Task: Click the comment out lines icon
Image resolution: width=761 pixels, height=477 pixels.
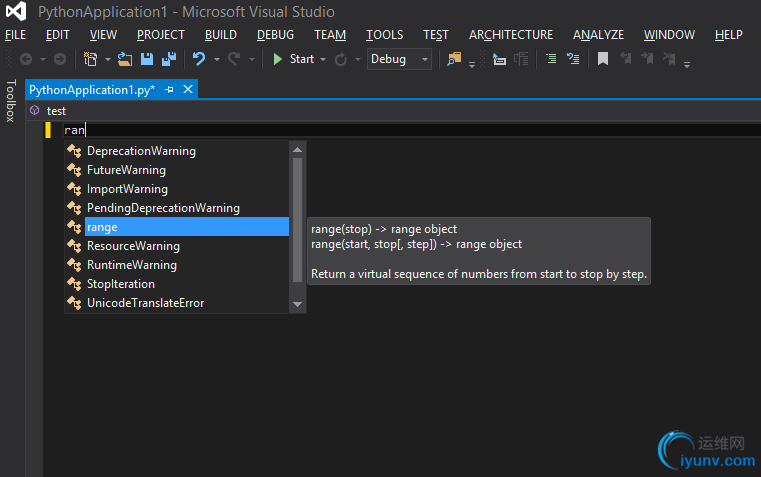Action: click(x=551, y=59)
